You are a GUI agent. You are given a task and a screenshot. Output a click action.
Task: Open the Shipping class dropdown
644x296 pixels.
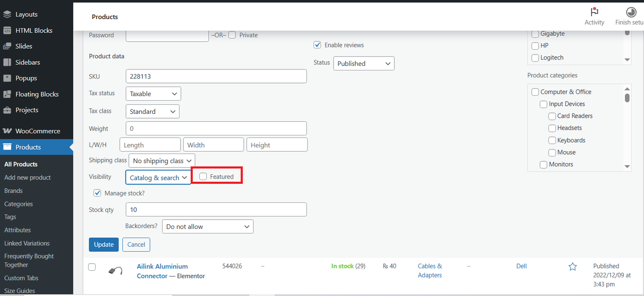point(162,161)
